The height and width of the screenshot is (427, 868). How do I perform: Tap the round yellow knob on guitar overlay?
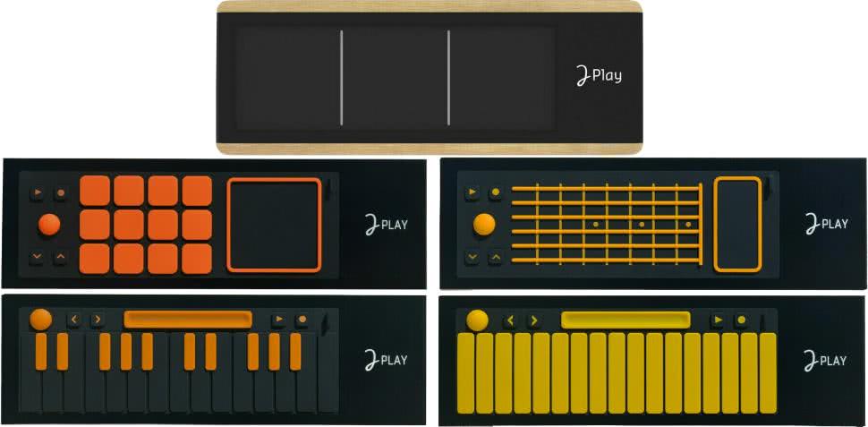coord(484,225)
